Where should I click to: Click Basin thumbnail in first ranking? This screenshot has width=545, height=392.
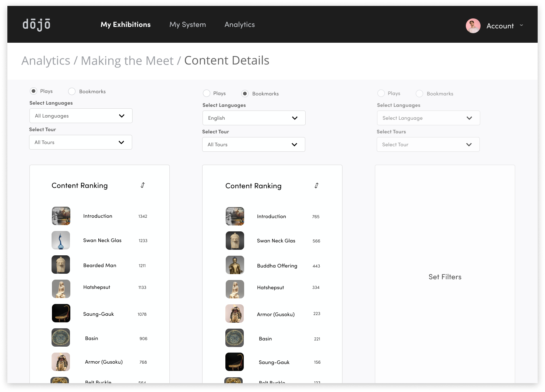[x=61, y=337]
